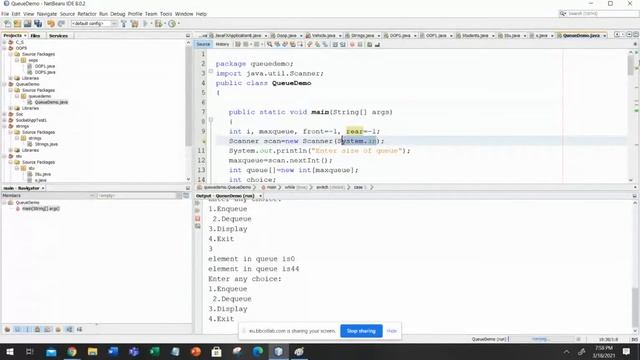Toggle show fields filter in Navigator
This screenshot has height=360, width=640.
coord(18,329)
